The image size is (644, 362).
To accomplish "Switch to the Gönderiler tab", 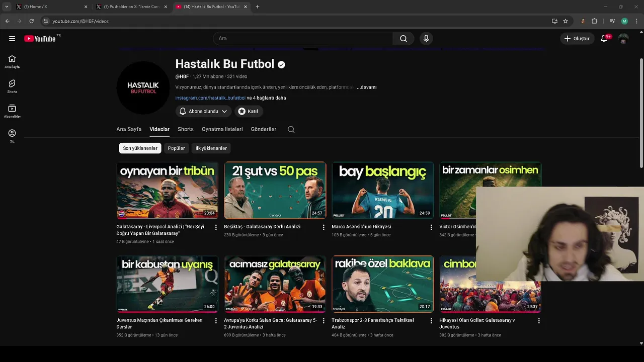I will 264,129.
